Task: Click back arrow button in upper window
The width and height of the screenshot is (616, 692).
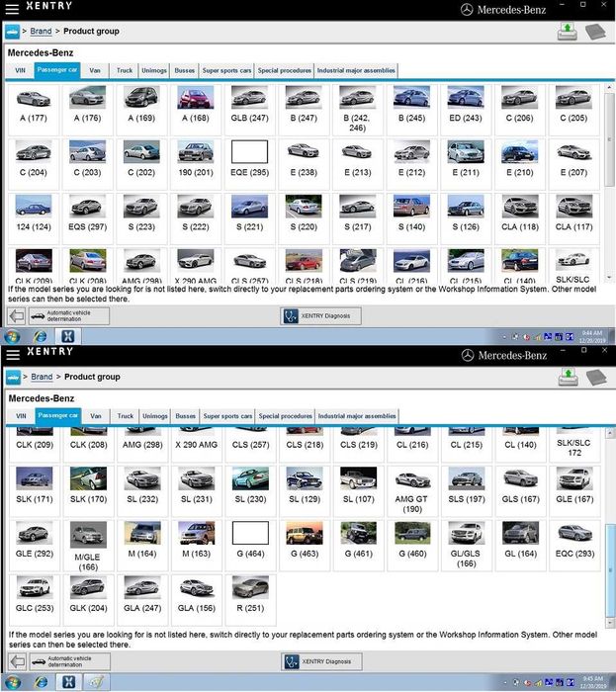Action: click(17, 316)
